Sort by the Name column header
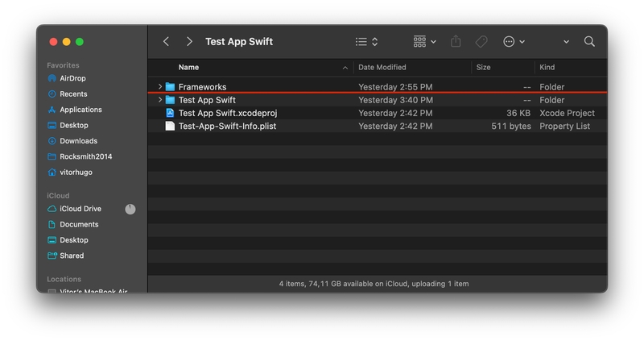Image resolution: width=644 pixels, height=341 pixels. tap(189, 68)
